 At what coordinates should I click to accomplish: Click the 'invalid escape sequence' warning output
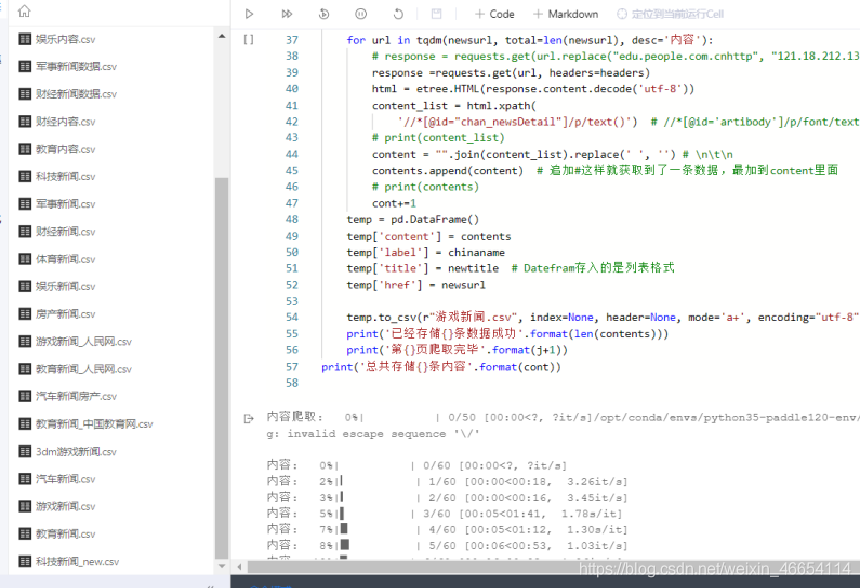(373, 434)
